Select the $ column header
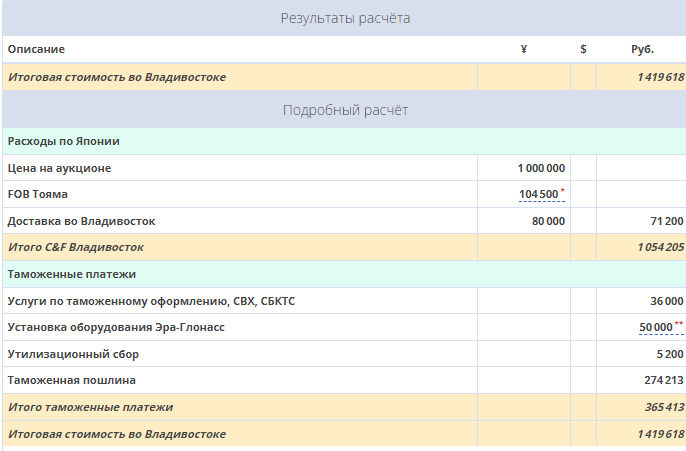This screenshot has width=686, height=451. click(x=583, y=49)
